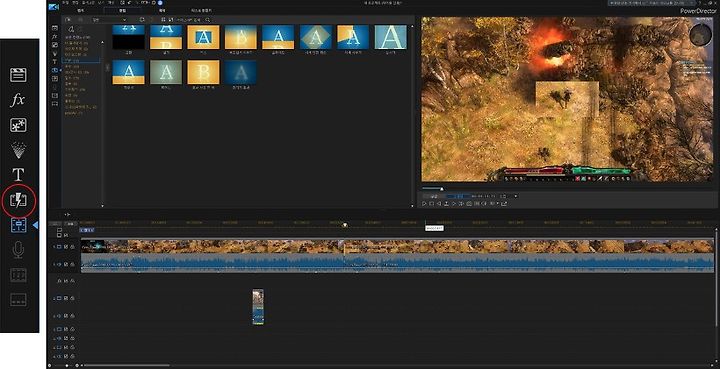Stop preview playback with the stop button

coord(432,203)
